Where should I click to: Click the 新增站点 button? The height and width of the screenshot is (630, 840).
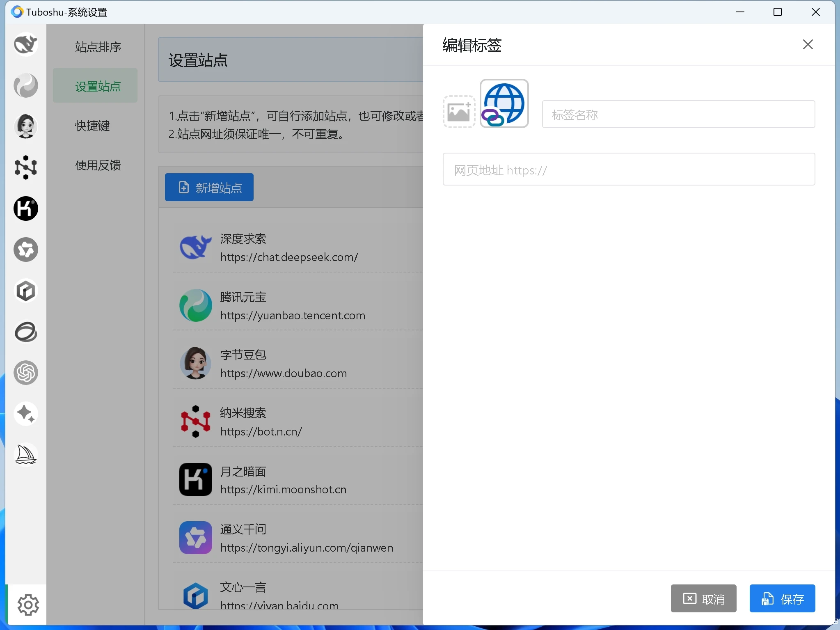click(208, 187)
